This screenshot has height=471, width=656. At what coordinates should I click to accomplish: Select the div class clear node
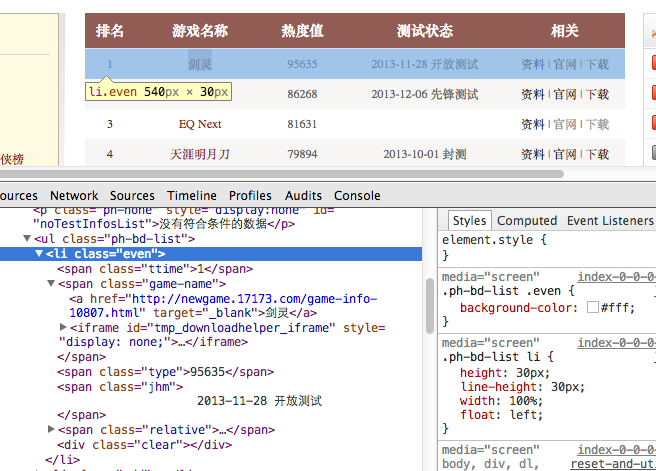pyautogui.click(x=144, y=445)
